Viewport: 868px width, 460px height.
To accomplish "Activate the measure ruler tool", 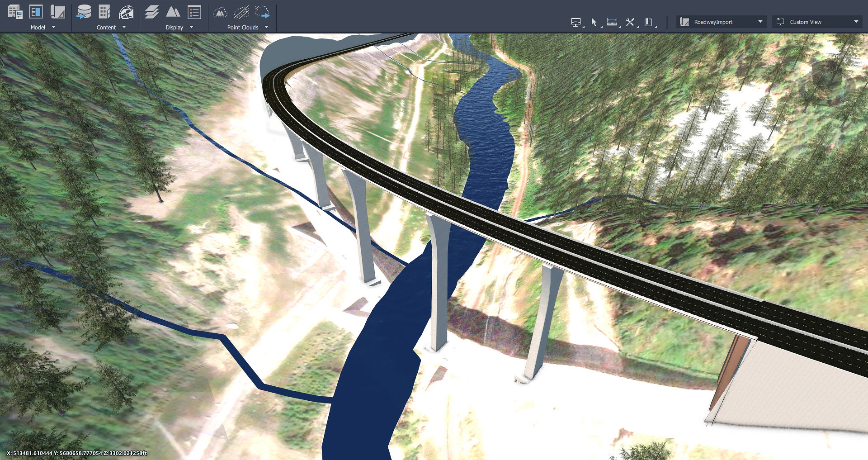I will pos(612,22).
